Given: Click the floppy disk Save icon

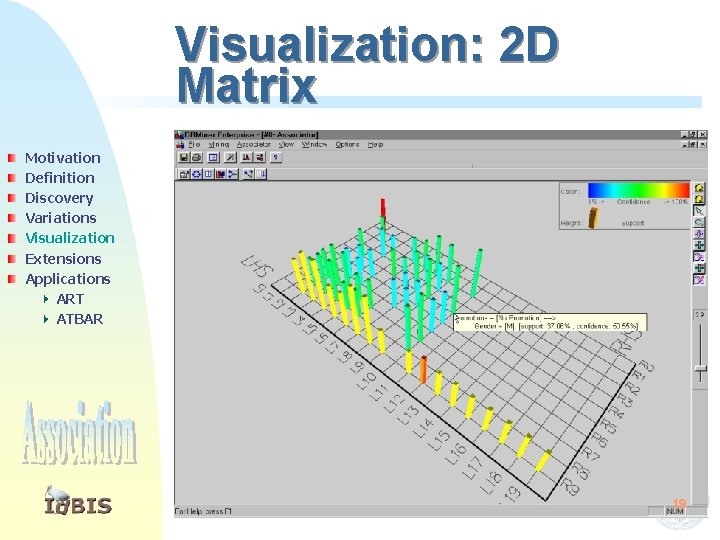Looking at the screenshot, I should click(184, 158).
